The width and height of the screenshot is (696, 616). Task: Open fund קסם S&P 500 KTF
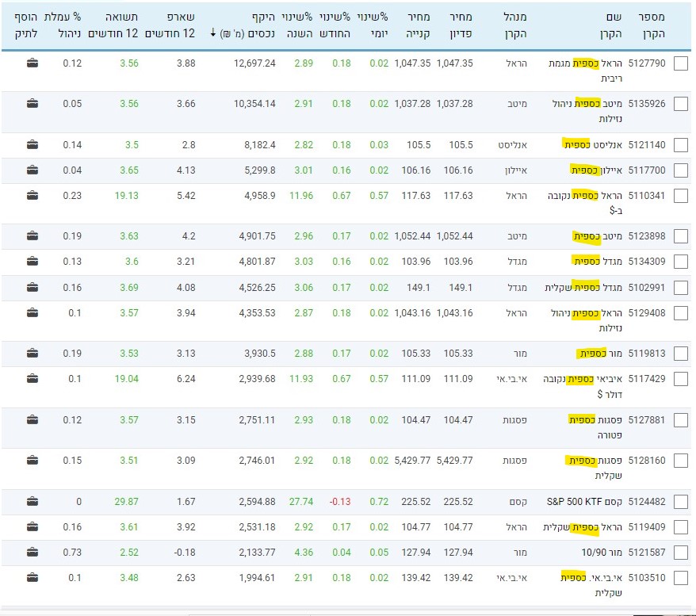coord(584,502)
